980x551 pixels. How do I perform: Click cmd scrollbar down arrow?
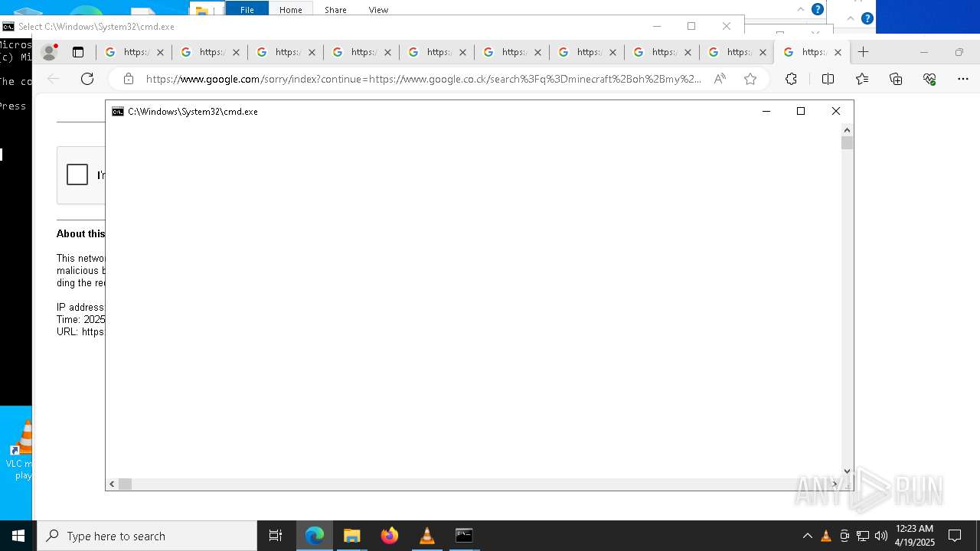click(847, 471)
